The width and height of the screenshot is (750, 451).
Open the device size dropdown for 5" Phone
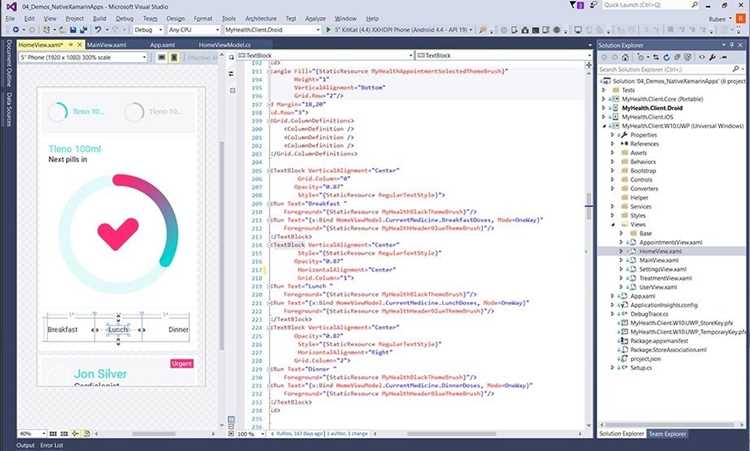[x=83, y=57]
